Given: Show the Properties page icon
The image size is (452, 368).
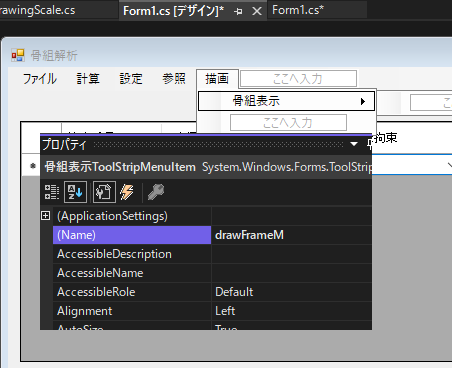Looking at the screenshot, I should click(x=104, y=192).
